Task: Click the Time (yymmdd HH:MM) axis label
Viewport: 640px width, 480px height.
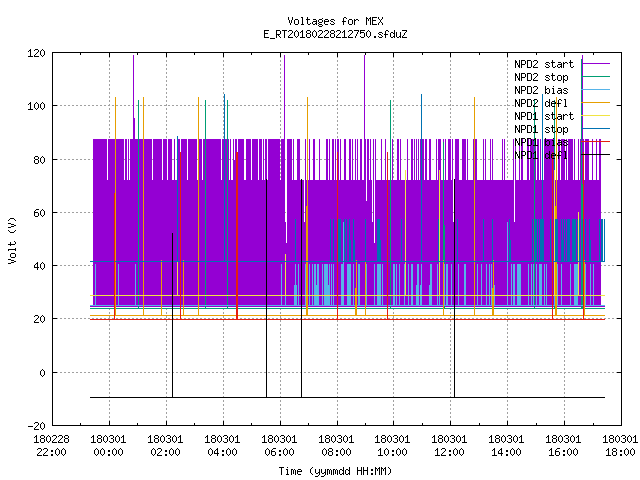Action: point(335,471)
